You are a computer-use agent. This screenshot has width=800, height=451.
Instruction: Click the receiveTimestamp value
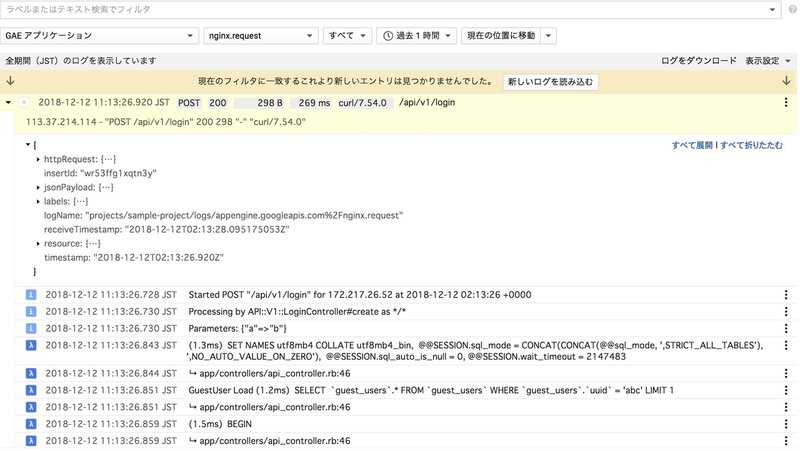click(207, 230)
